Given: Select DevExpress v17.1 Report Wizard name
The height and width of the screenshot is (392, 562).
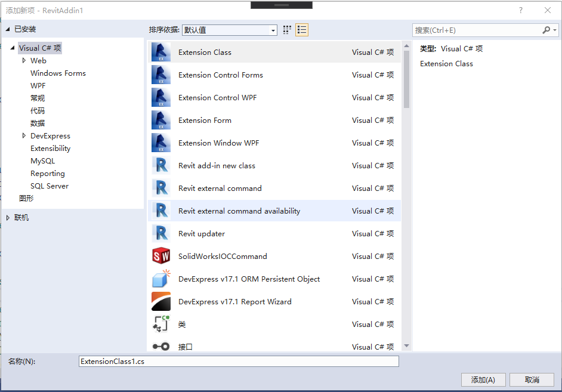Looking at the screenshot, I should 235,302.
